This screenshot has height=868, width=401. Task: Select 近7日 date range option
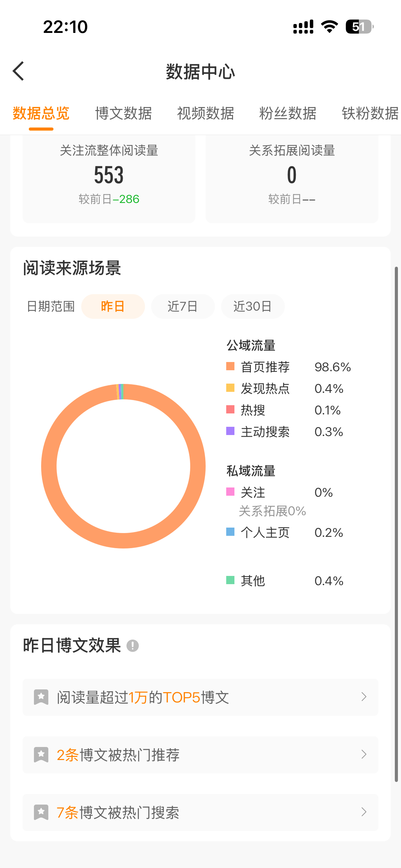pos(183,306)
